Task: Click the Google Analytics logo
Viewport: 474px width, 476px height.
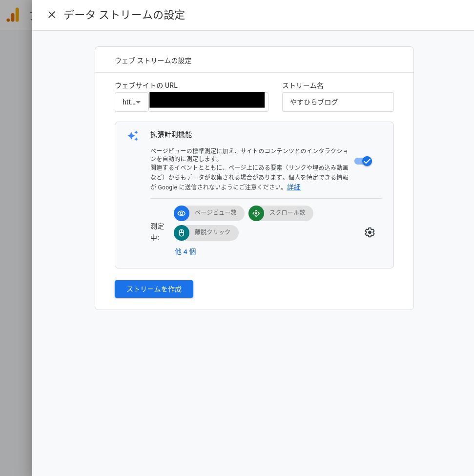Action: 13,15
